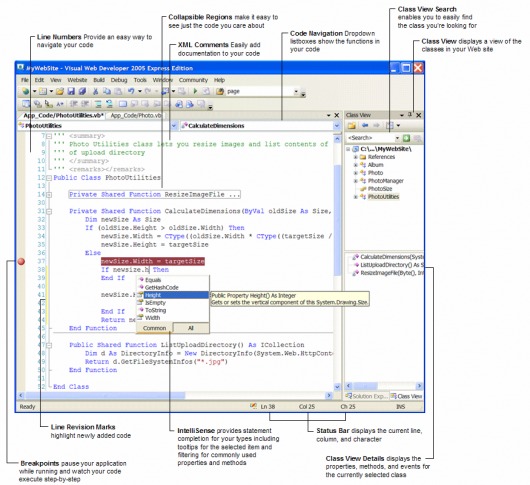Open the page find combo box dropdown arrow

(x=296, y=91)
